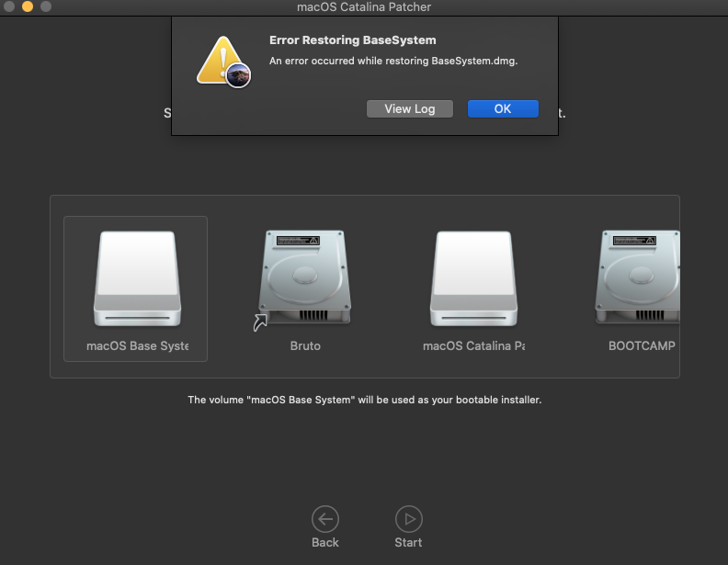Image resolution: width=728 pixels, height=565 pixels.
Task: Click the OK button in error dialog
Action: 503,109
